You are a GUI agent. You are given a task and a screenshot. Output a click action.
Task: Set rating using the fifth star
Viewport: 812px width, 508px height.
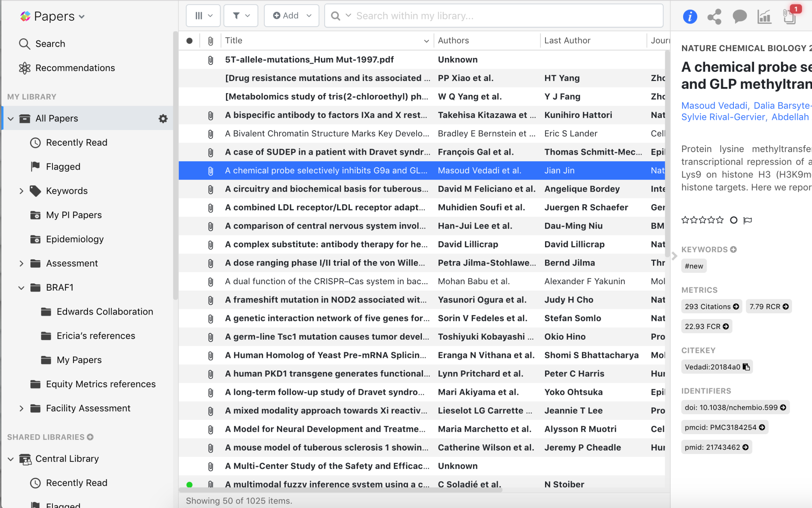coord(720,220)
